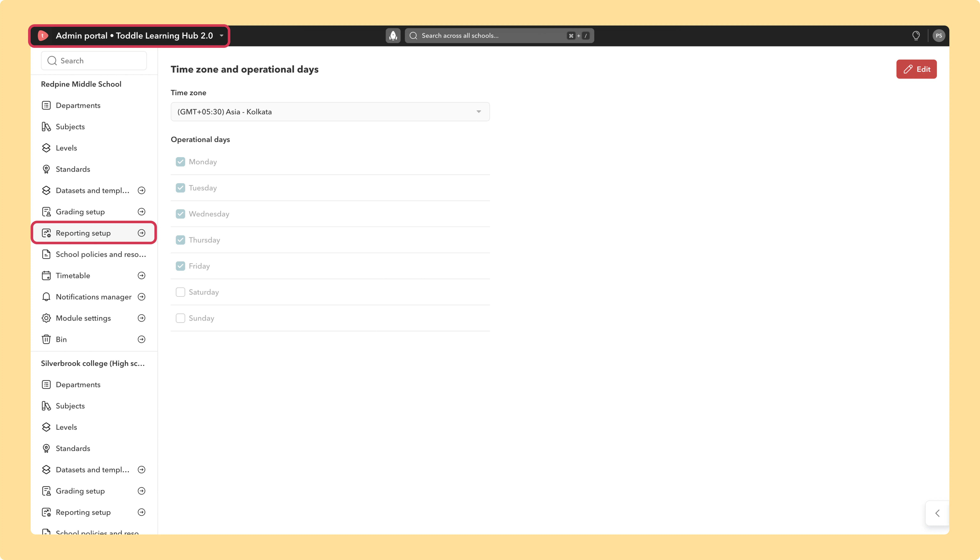The height and width of the screenshot is (560, 980).
Task: Toggle the Wednesday checkbox
Action: (x=180, y=214)
